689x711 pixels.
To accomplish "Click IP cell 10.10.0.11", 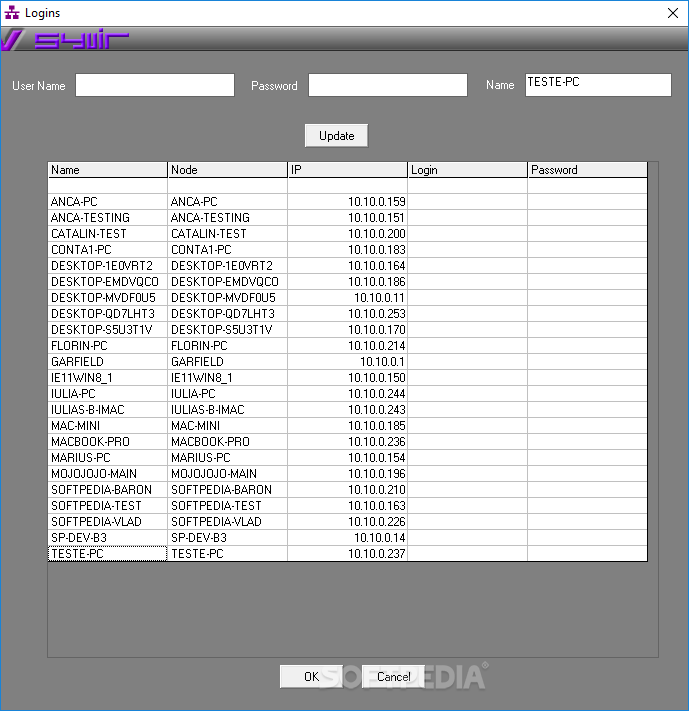I will coord(347,297).
